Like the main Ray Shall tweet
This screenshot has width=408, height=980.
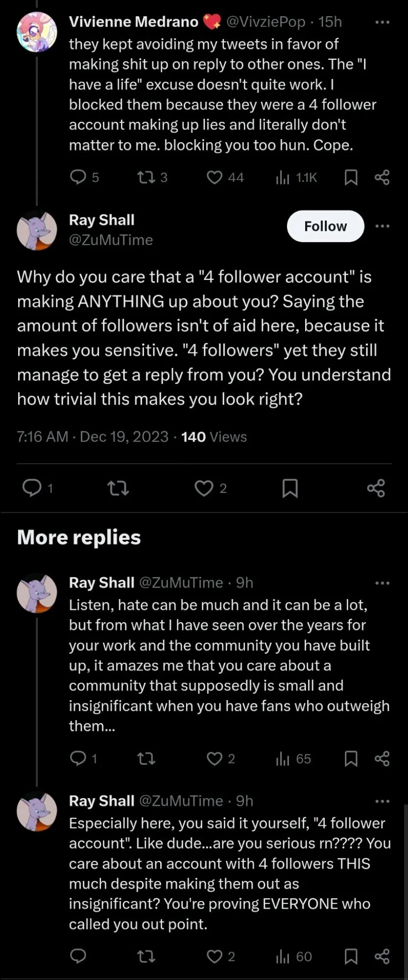(204, 488)
